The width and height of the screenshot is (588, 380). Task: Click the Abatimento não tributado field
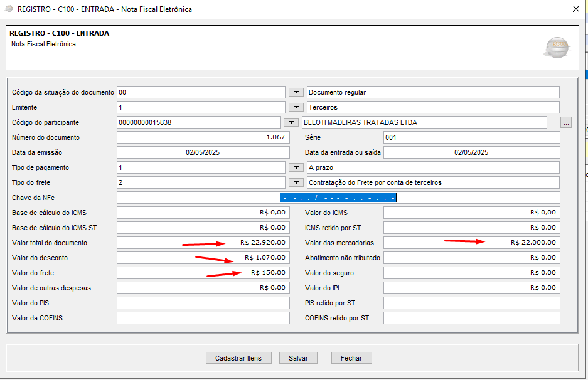[x=472, y=258]
